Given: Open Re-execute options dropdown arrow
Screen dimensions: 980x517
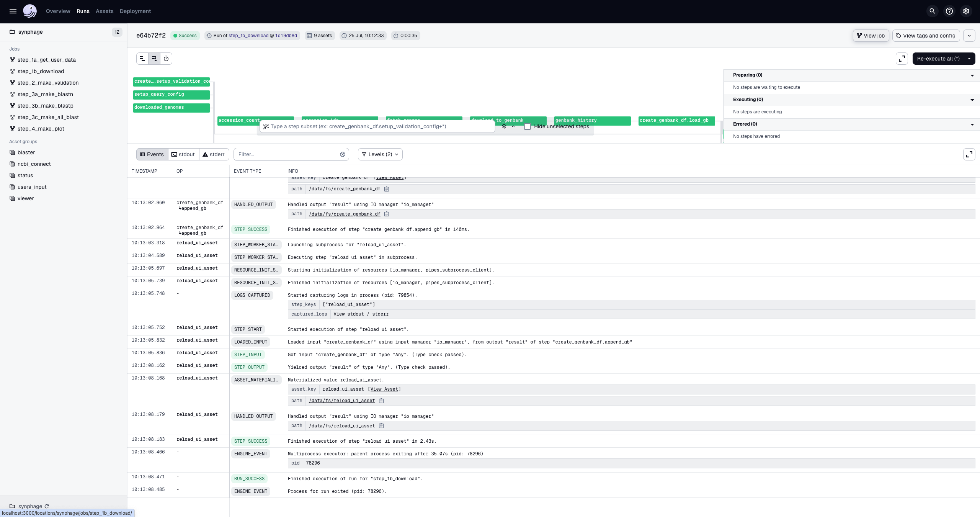Looking at the screenshot, I should click(969, 59).
